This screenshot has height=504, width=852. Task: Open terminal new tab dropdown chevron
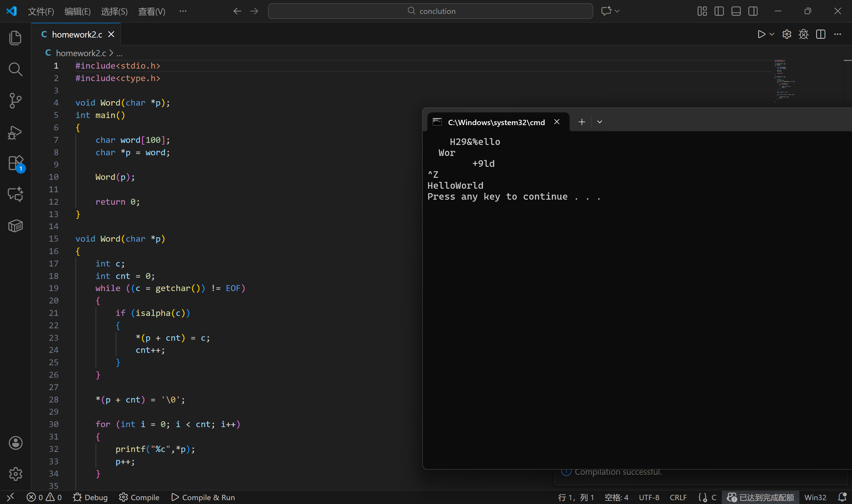[599, 122]
